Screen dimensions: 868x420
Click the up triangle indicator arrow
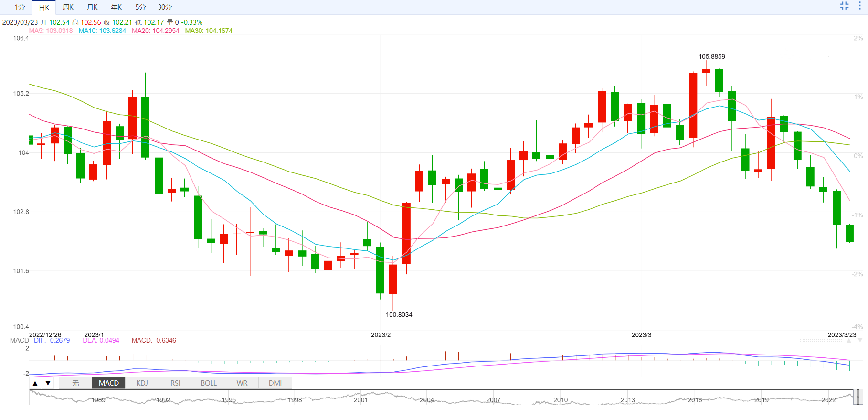pyautogui.click(x=35, y=383)
